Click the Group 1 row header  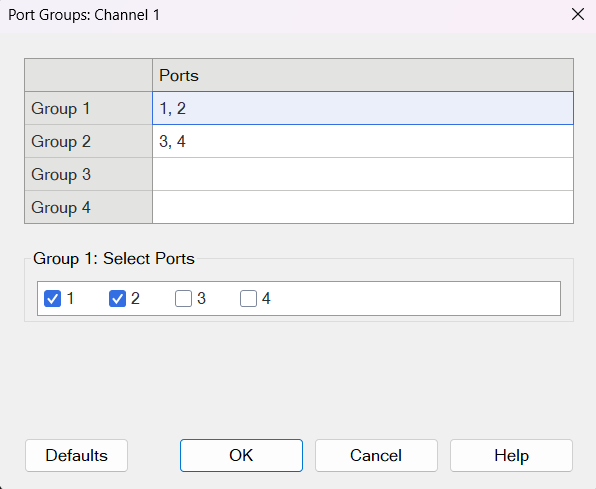coord(89,108)
